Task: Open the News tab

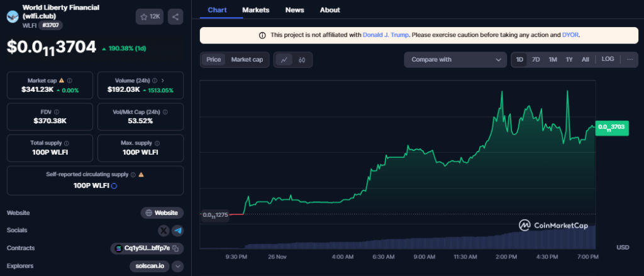Action: point(294,10)
